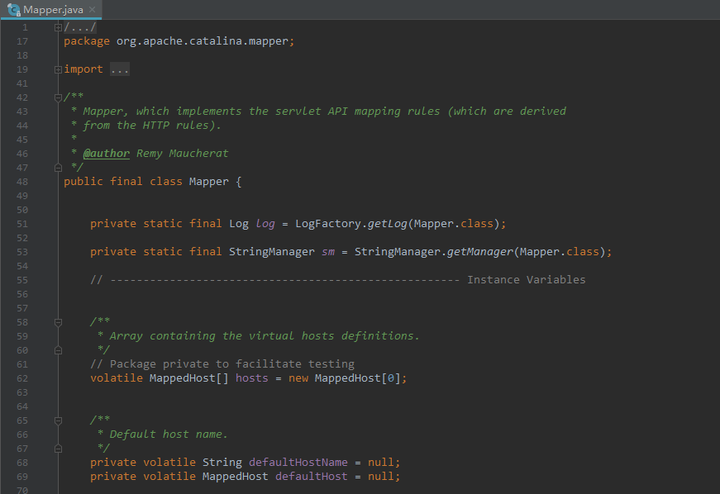The image size is (720, 494).
Task: Collapse the Default host name Javadoc at line 65
Action: (x=58, y=420)
